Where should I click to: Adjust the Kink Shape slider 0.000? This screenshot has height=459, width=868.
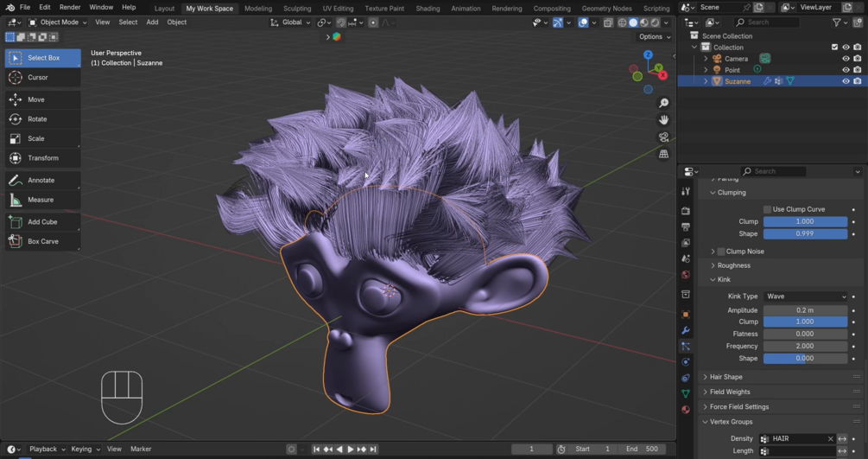806,359
